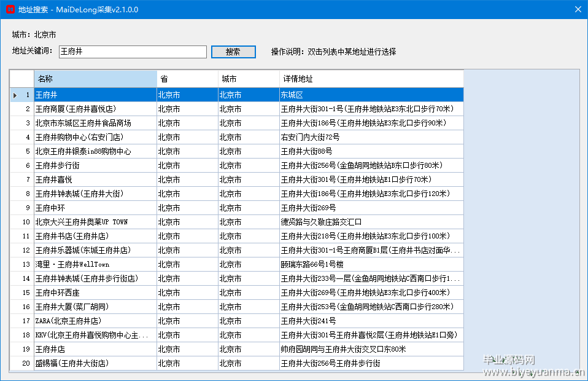Select 王府井喜悦 name cell

tap(95, 180)
